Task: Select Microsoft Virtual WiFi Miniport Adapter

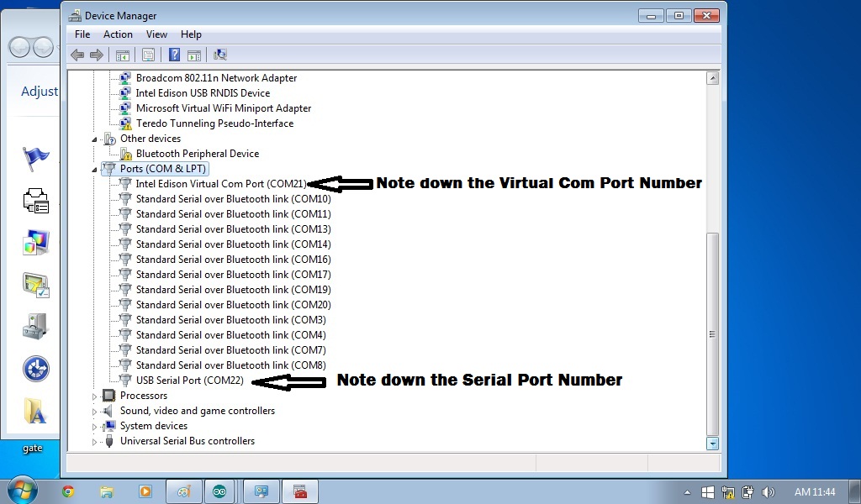Action: click(224, 108)
